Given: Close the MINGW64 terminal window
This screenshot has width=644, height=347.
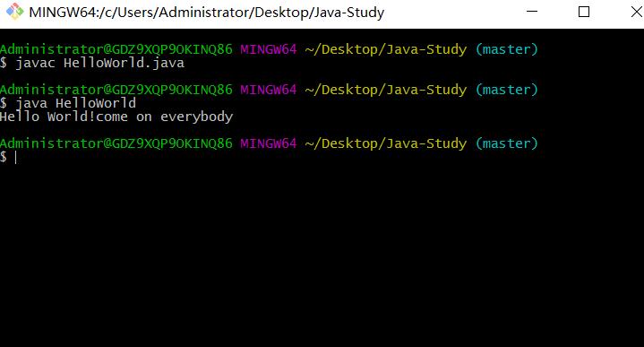Looking at the screenshot, I should 636,12.
